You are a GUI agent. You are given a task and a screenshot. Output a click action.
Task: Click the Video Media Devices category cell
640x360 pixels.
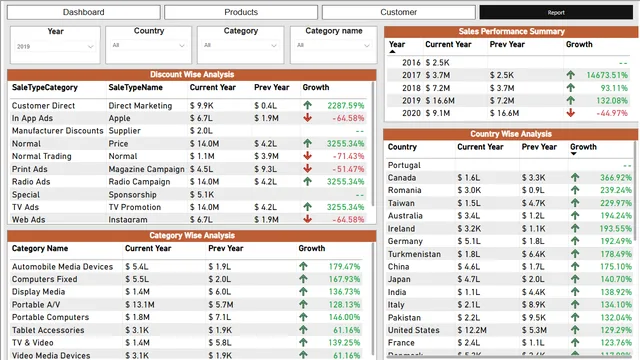pos(51,356)
